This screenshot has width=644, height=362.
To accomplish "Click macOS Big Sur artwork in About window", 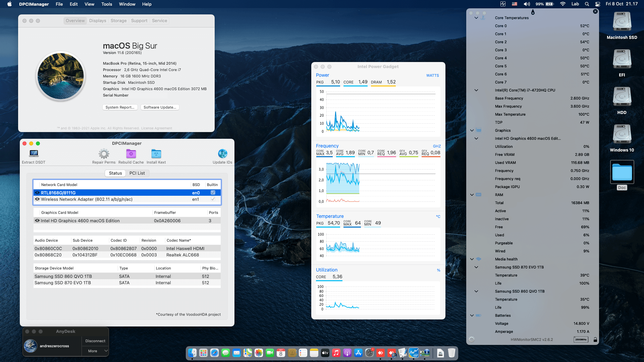I will pyautogui.click(x=61, y=76).
